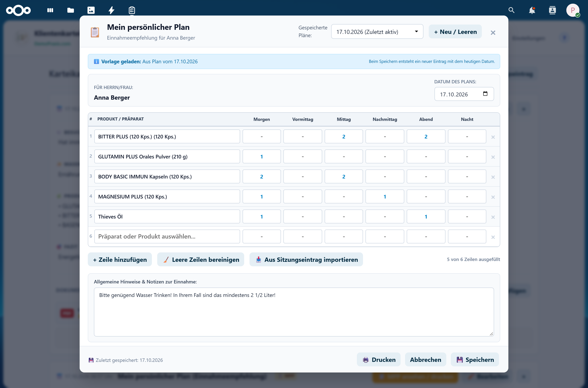
Task: Close the Mein persönlicher Plan dialog
Action: pos(493,33)
